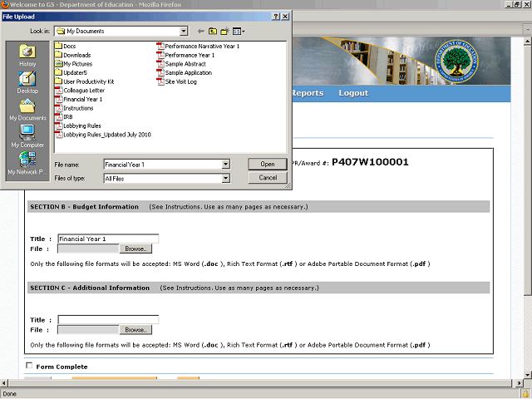Click the help question mark in File Upload
The height and width of the screenshot is (399, 532).
pos(276,17)
